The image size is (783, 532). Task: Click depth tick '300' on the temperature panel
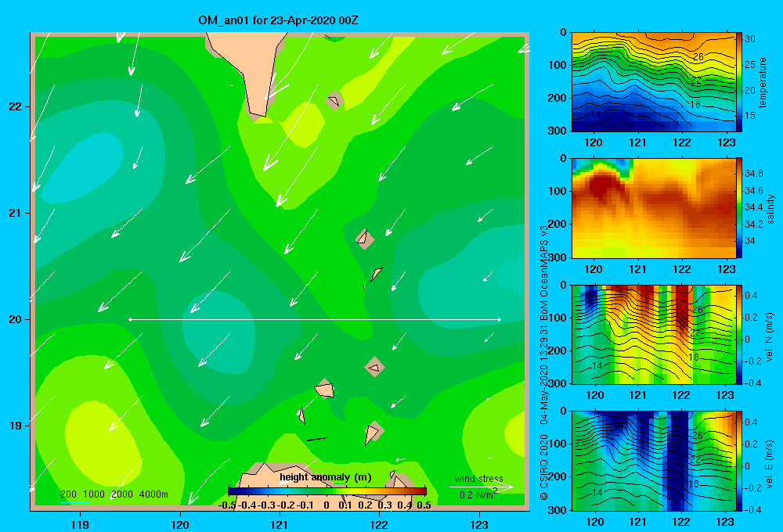pyautogui.click(x=557, y=131)
